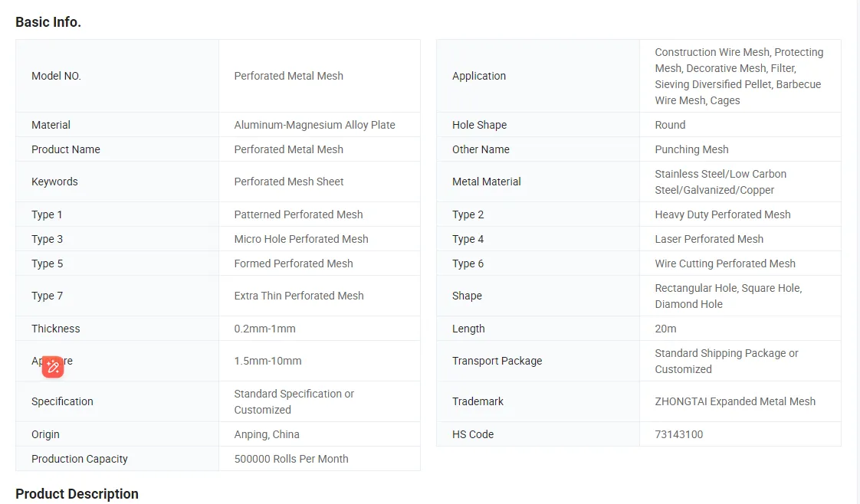Screen dimensions: 860x504
Task: Click the Transport Package label
Action: (x=497, y=361)
